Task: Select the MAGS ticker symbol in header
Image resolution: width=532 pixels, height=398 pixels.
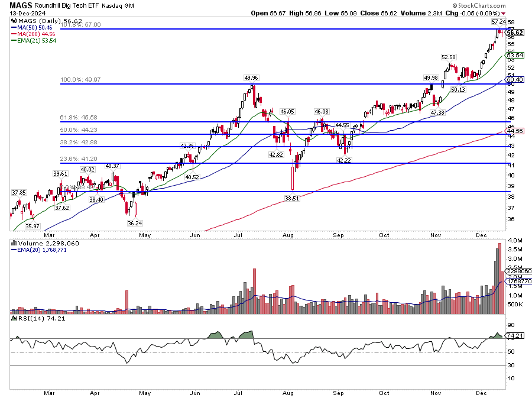Action: pyautogui.click(x=21, y=5)
